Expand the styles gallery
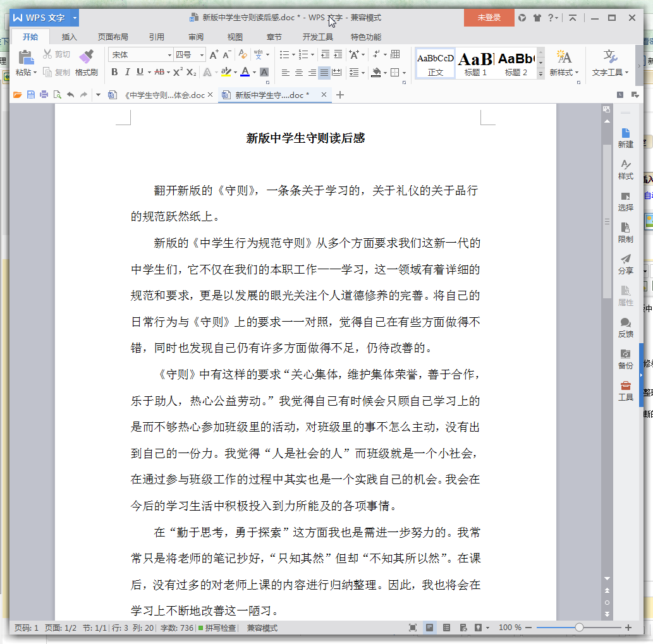This screenshot has height=644, width=653. (x=540, y=74)
